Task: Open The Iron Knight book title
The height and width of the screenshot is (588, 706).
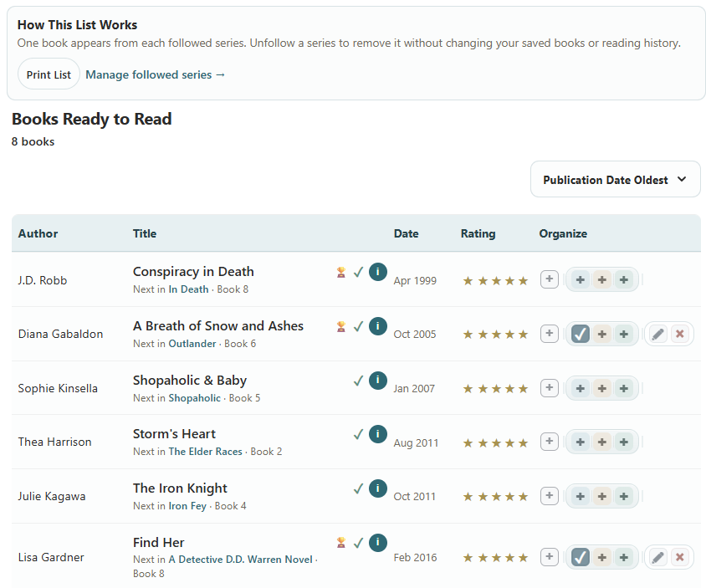Action: tap(180, 488)
